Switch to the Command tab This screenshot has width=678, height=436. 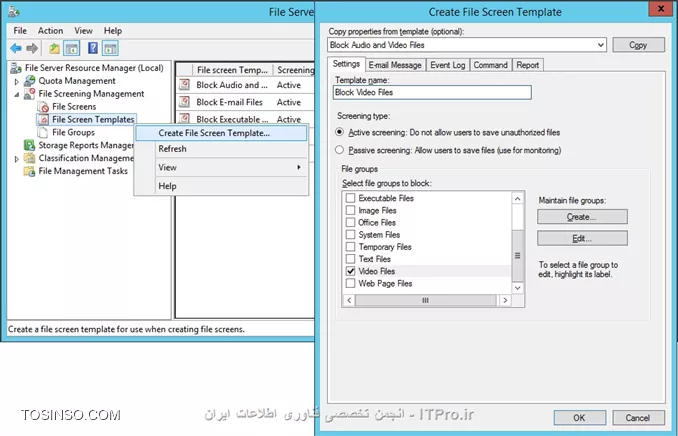490,65
